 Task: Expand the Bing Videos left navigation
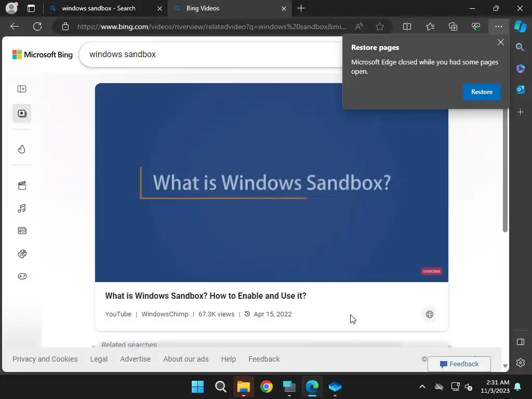(22, 89)
